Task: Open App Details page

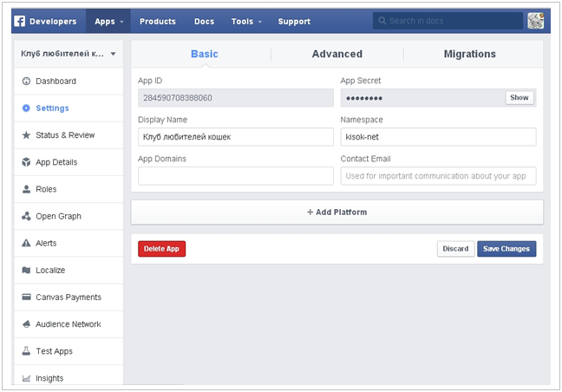Action: pyautogui.click(x=69, y=162)
